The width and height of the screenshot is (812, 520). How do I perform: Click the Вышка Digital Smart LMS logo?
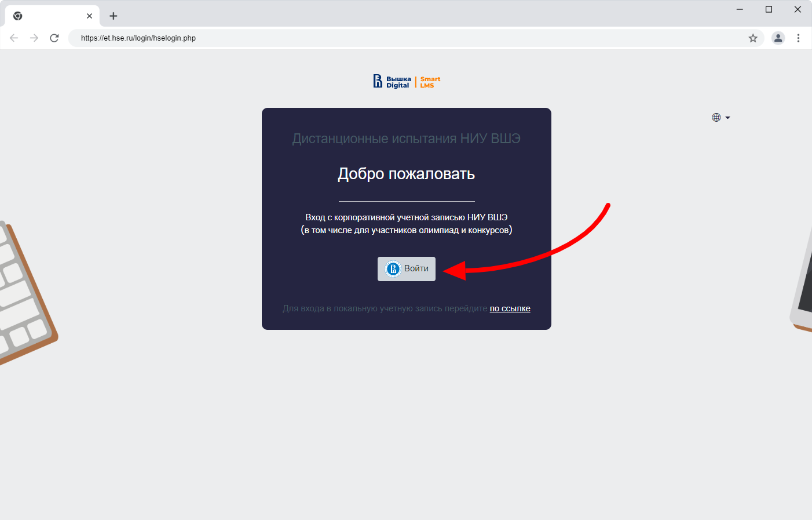point(407,82)
